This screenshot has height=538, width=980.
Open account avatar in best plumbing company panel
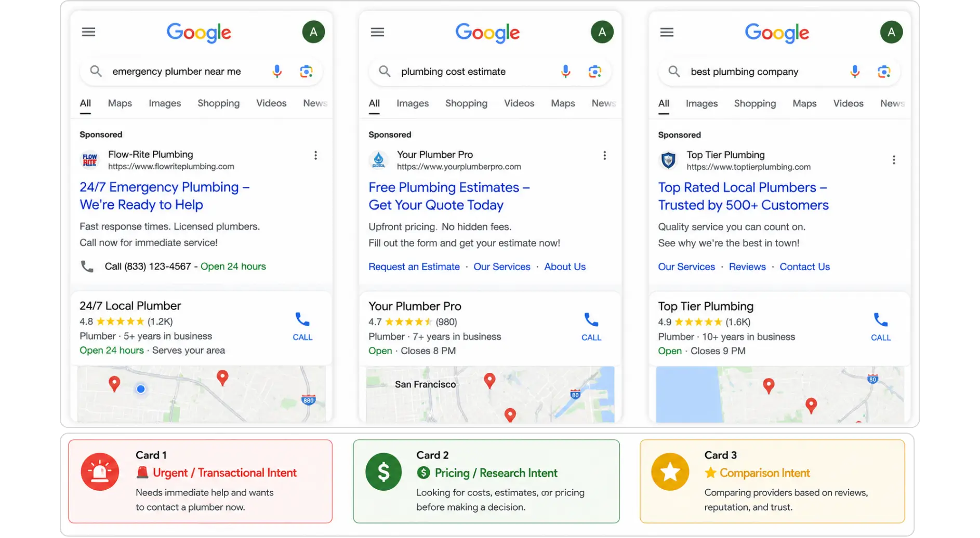[x=891, y=32]
